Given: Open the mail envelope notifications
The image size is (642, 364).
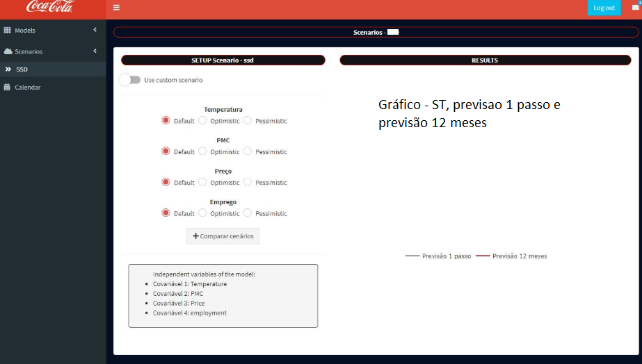Looking at the screenshot, I should [636, 7].
